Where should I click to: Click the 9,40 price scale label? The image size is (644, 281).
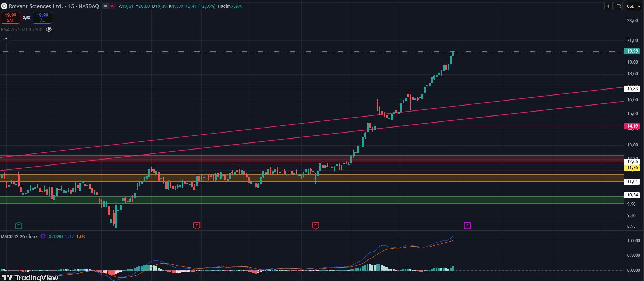(632, 216)
